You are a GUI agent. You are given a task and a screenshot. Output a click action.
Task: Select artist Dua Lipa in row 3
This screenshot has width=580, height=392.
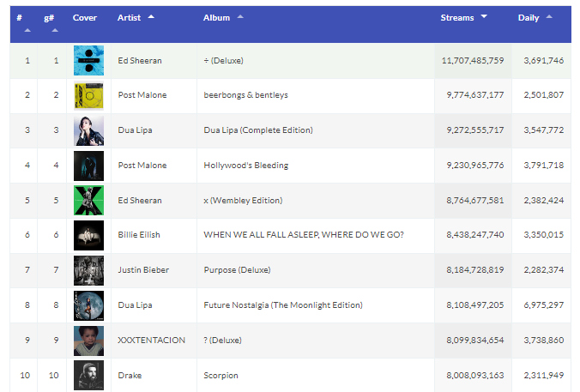point(135,130)
